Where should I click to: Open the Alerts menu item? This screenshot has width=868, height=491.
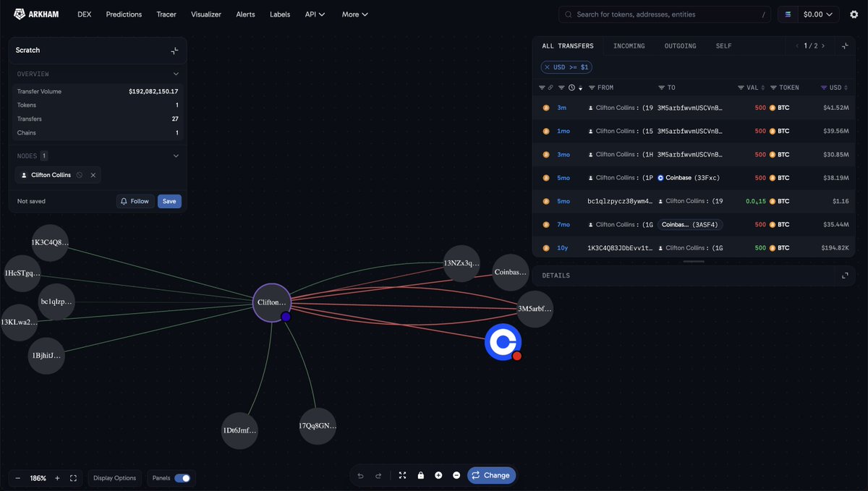click(x=245, y=14)
